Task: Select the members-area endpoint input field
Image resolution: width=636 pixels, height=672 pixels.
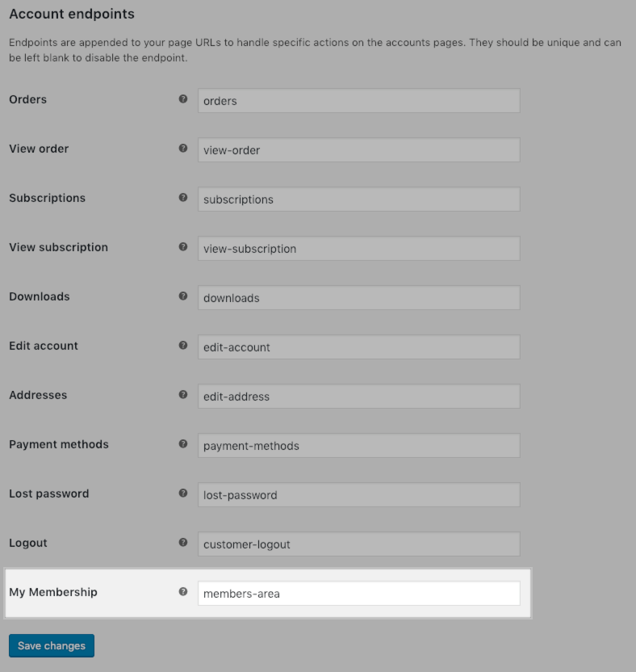Action: (x=358, y=593)
